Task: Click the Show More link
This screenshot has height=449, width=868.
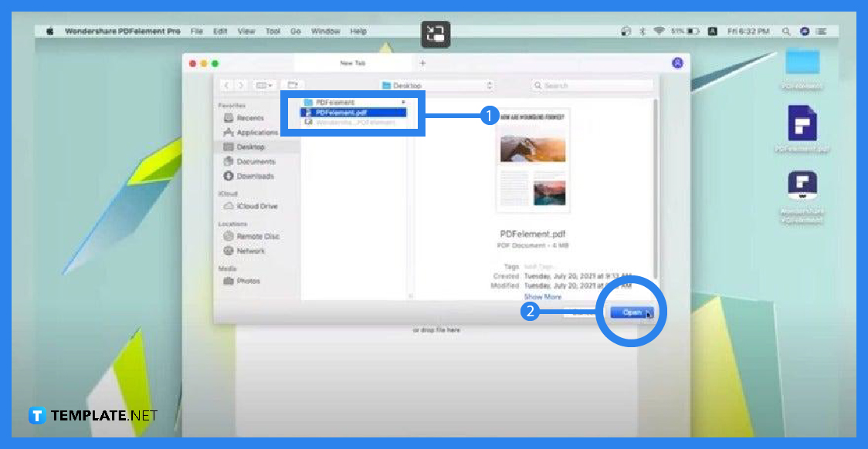Action: [x=542, y=297]
